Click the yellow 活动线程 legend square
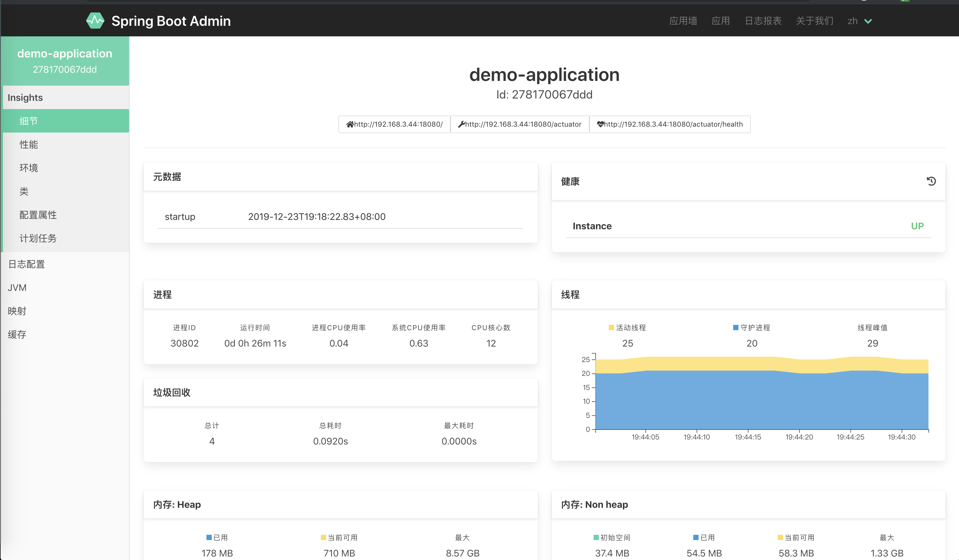959x560 pixels. 611,327
